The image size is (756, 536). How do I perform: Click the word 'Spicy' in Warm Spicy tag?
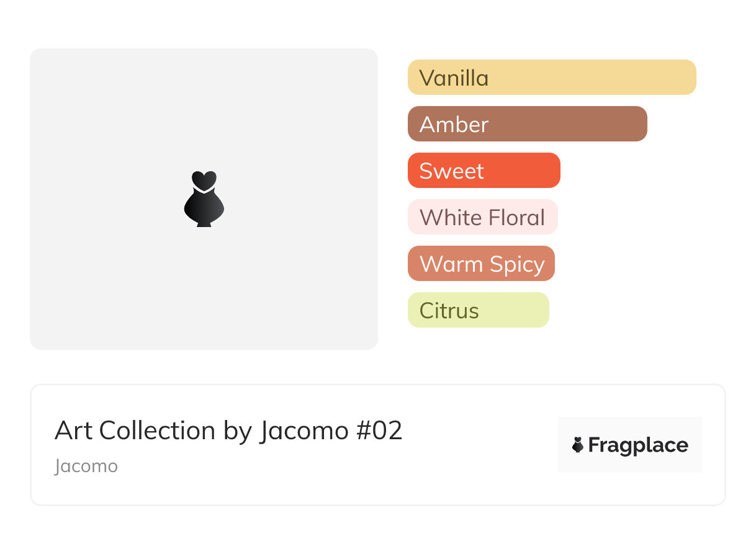click(x=516, y=264)
